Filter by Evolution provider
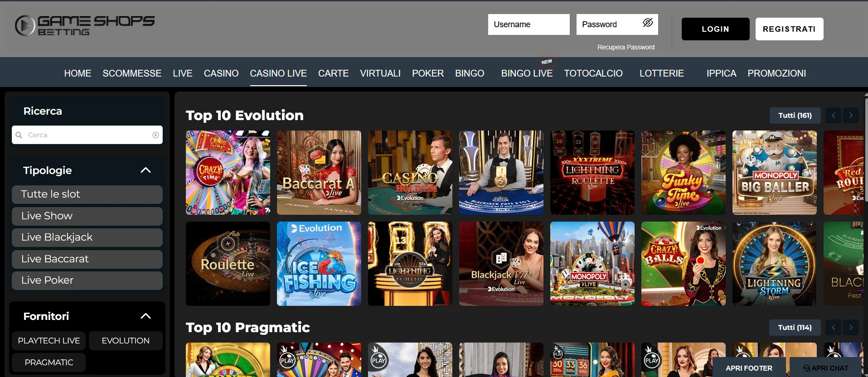The width and height of the screenshot is (868, 377). 126,341
